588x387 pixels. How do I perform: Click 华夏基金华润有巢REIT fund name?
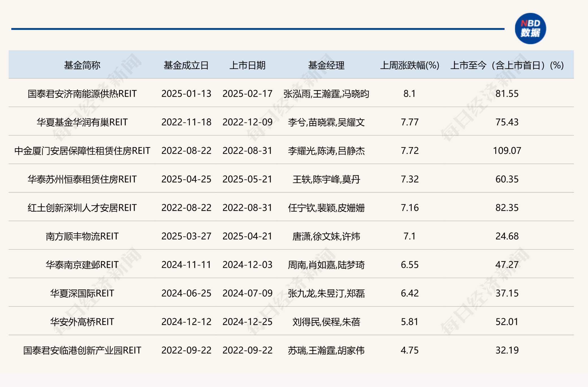click(x=82, y=122)
